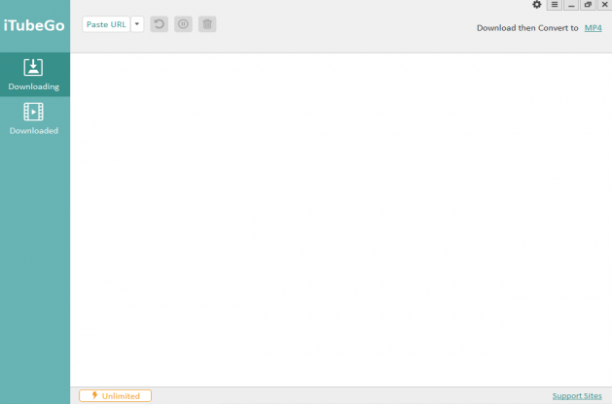
Task: Click the iTubeGo logo
Action: click(34, 25)
